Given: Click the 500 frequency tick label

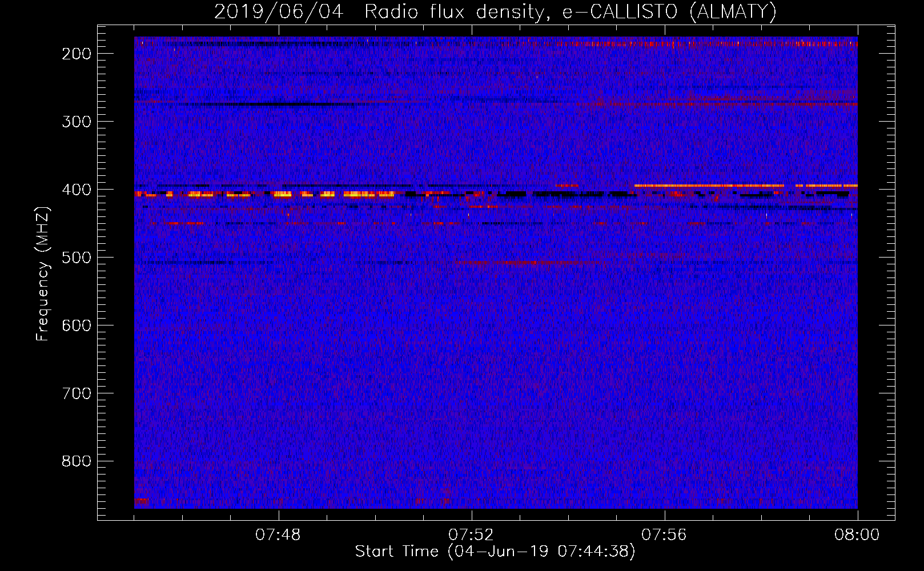Looking at the screenshot, I should (x=77, y=258).
